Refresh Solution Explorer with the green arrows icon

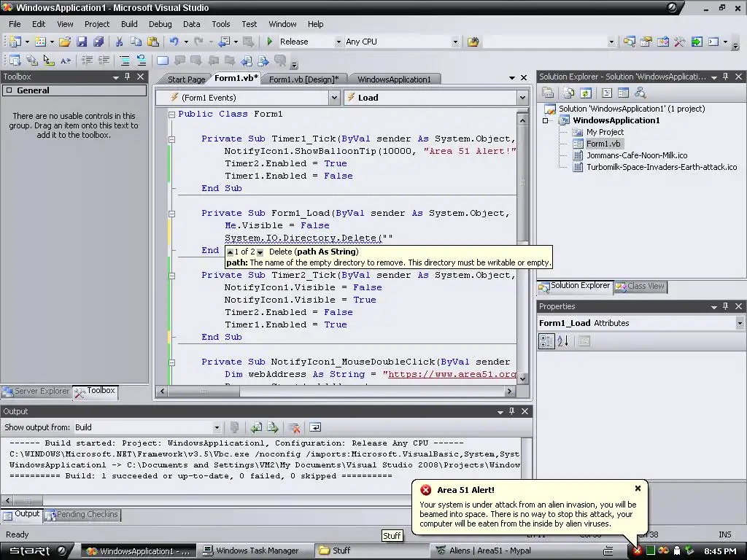coord(586,93)
